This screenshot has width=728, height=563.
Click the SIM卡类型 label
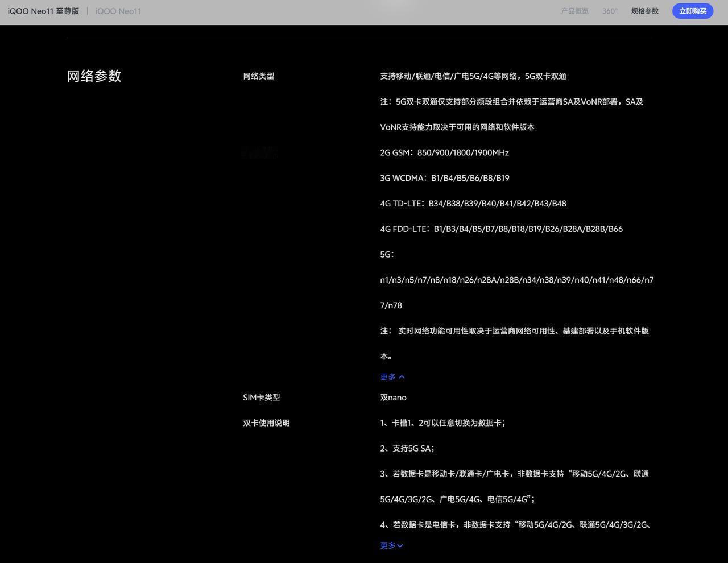262,398
